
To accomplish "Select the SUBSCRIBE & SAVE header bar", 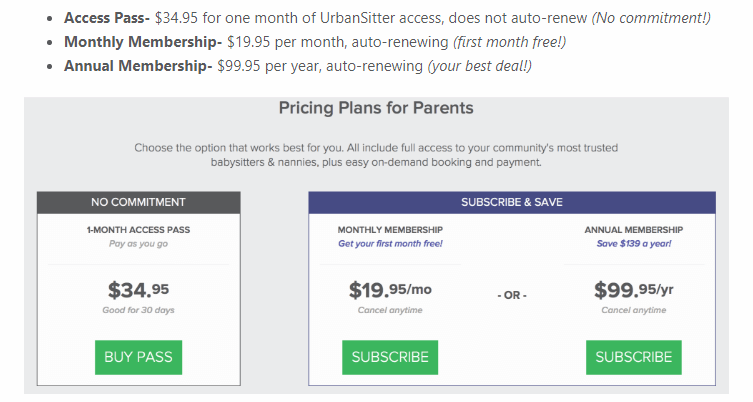I will tap(512, 203).
